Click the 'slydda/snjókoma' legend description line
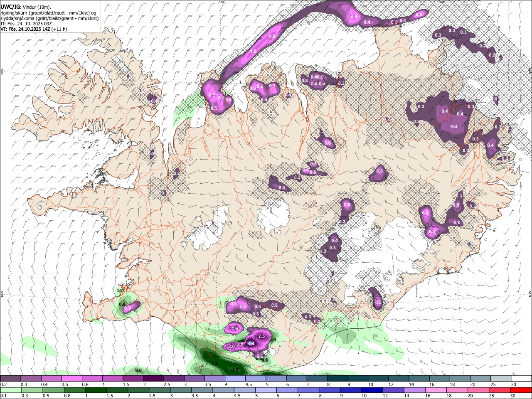 tap(49, 18)
